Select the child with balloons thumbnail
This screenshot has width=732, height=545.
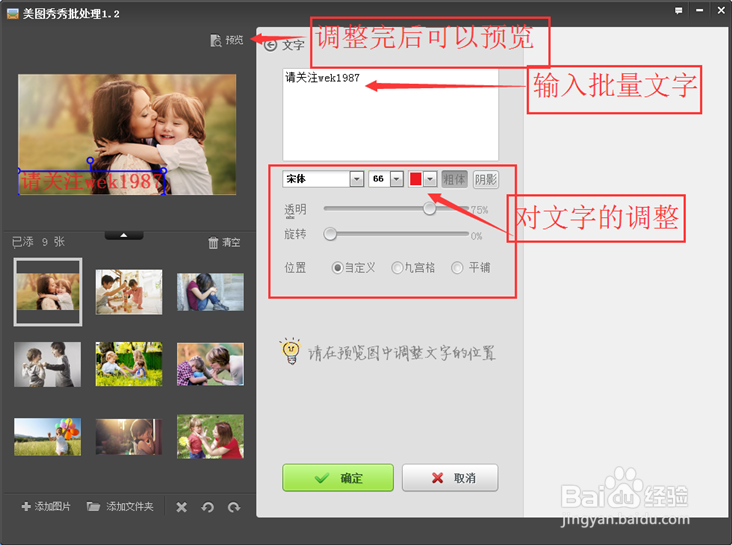(x=47, y=437)
